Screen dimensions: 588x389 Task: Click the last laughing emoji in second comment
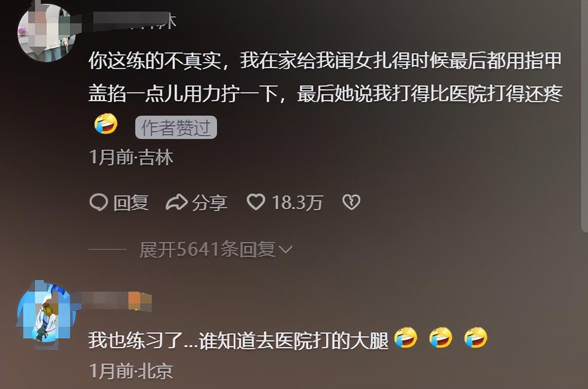click(x=476, y=338)
